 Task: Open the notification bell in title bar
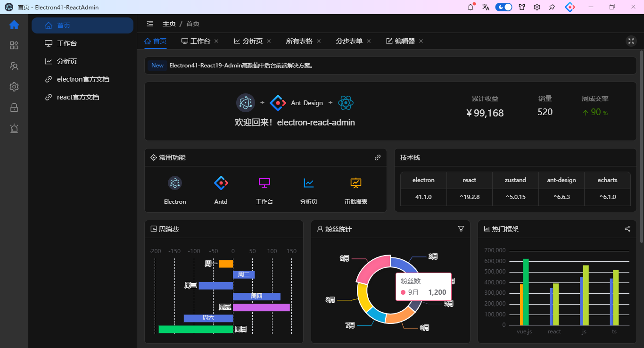tap(471, 7)
